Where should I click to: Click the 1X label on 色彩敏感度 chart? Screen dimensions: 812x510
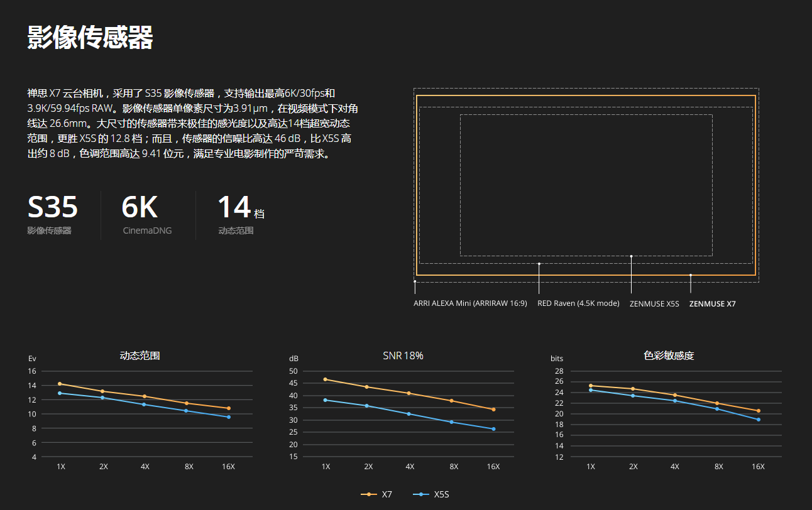pyautogui.click(x=591, y=467)
